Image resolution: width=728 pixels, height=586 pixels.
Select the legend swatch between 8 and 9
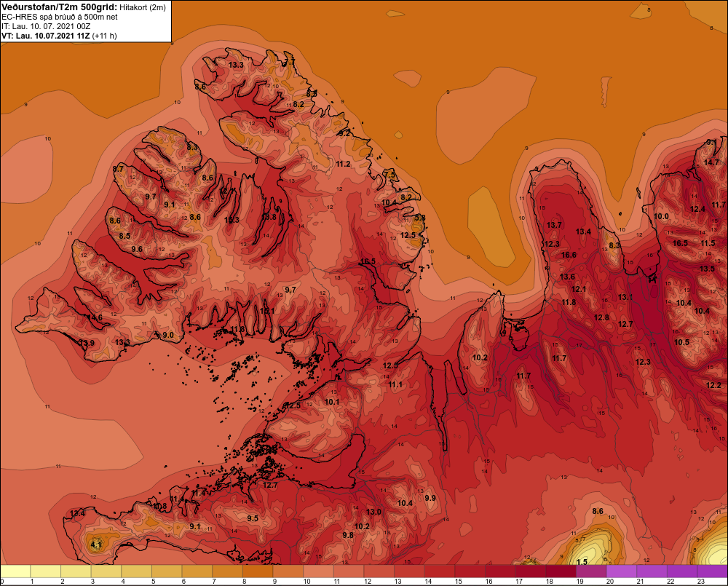[258, 571]
